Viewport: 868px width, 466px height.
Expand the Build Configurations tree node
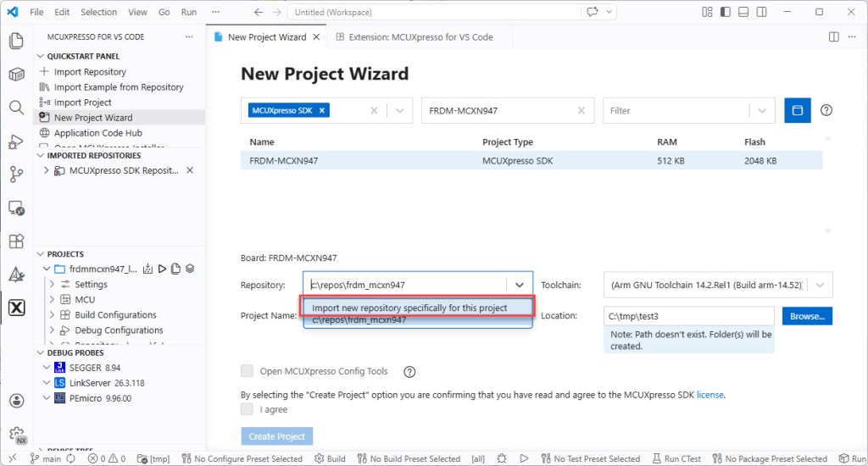[53, 315]
